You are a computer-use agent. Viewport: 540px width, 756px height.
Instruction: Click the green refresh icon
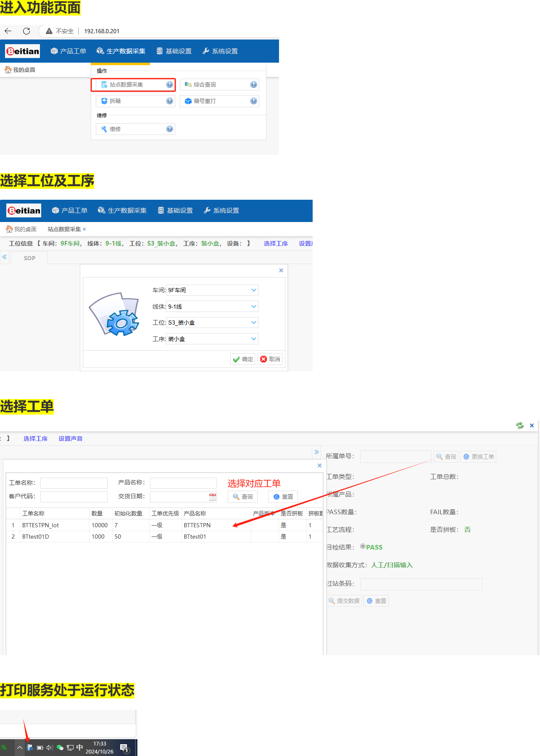520,426
